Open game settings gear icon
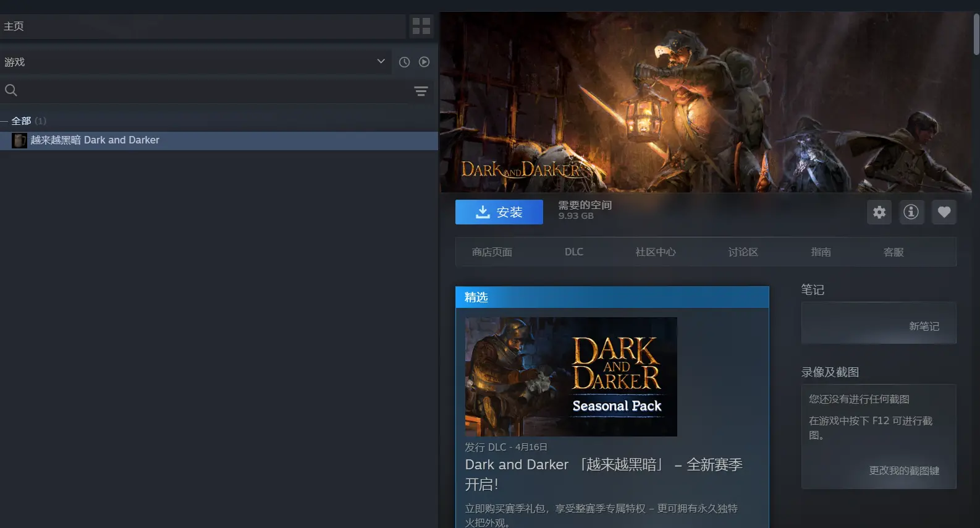Screen dimensions: 980x528 879,212
